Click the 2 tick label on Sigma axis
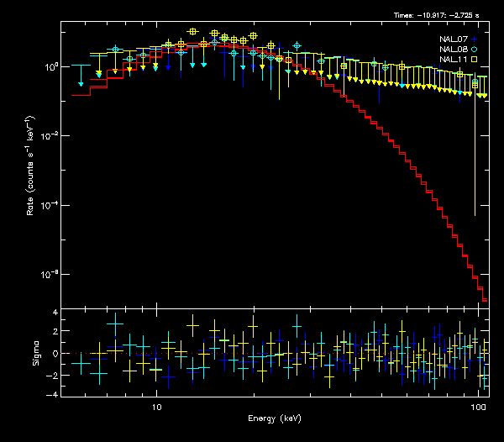Image resolution: width=504 pixels, height=442 pixels. coord(55,333)
